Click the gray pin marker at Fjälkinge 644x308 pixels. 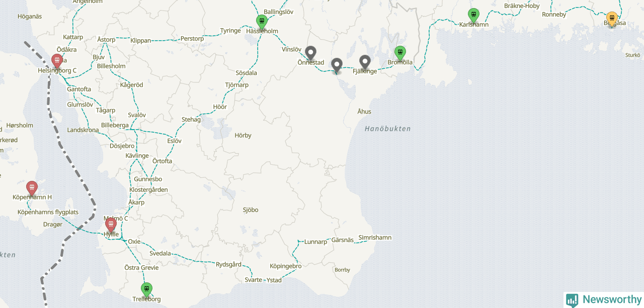[365, 62]
